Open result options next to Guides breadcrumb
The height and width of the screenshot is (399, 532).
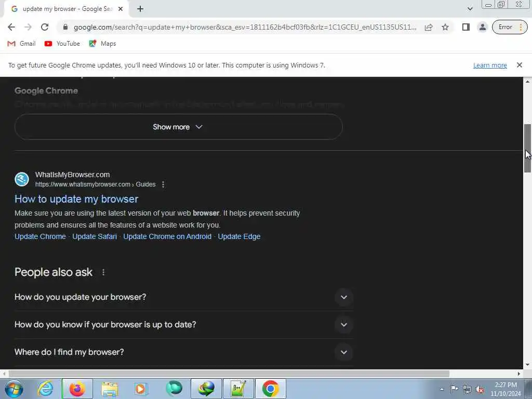(163, 184)
